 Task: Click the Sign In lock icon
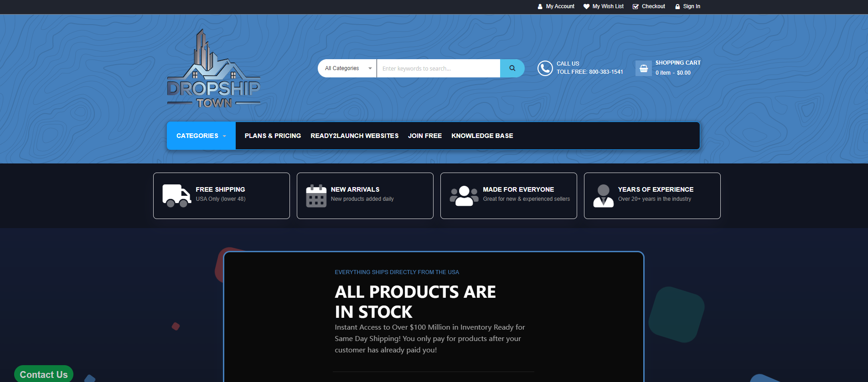(x=677, y=6)
